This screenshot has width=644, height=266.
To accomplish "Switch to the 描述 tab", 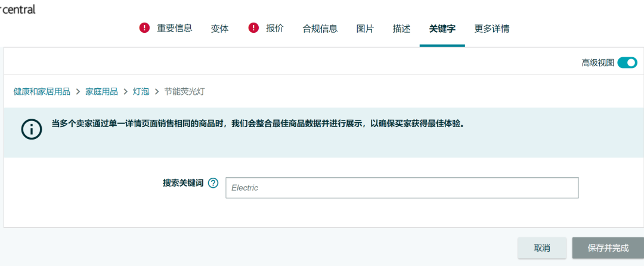I will coord(401,28).
